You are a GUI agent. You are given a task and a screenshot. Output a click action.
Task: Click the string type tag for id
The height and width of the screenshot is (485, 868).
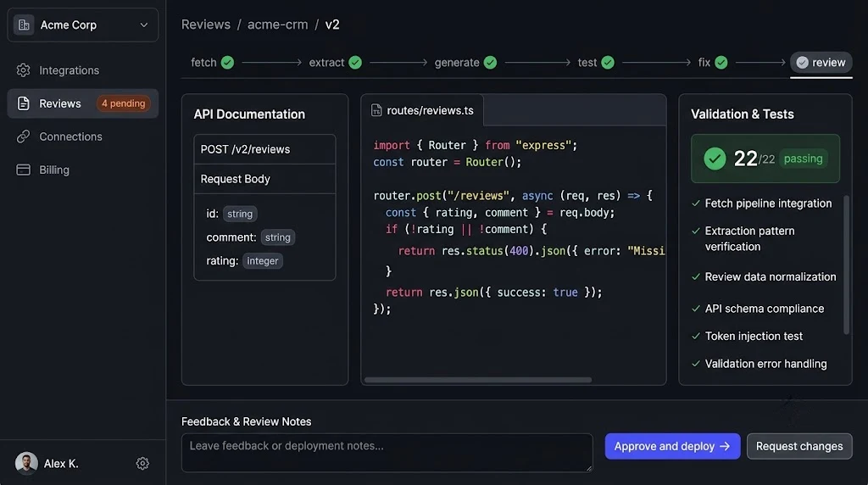click(240, 214)
